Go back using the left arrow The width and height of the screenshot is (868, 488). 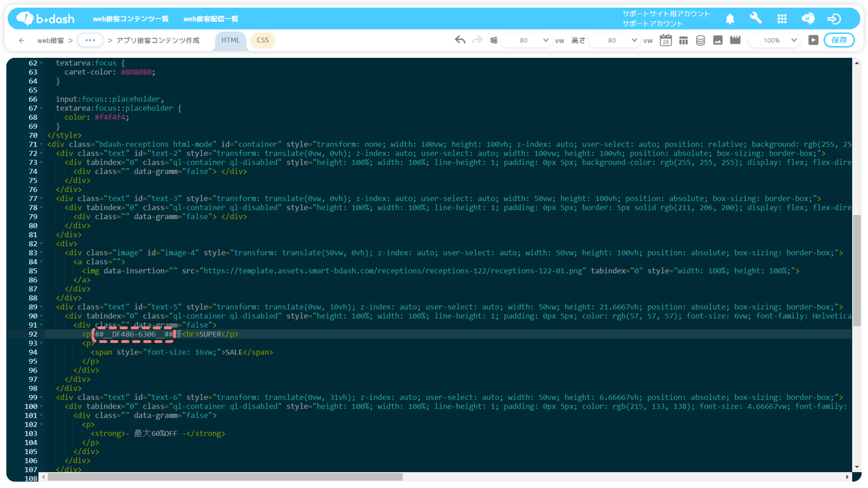[x=22, y=40]
